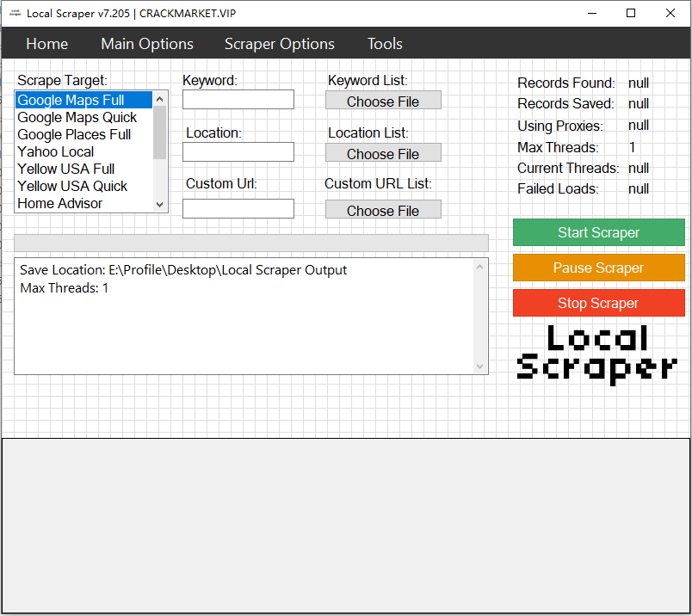This screenshot has width=692, height=616.
Task: Click the Current Threads null value
Action: (x=638, y=168)
